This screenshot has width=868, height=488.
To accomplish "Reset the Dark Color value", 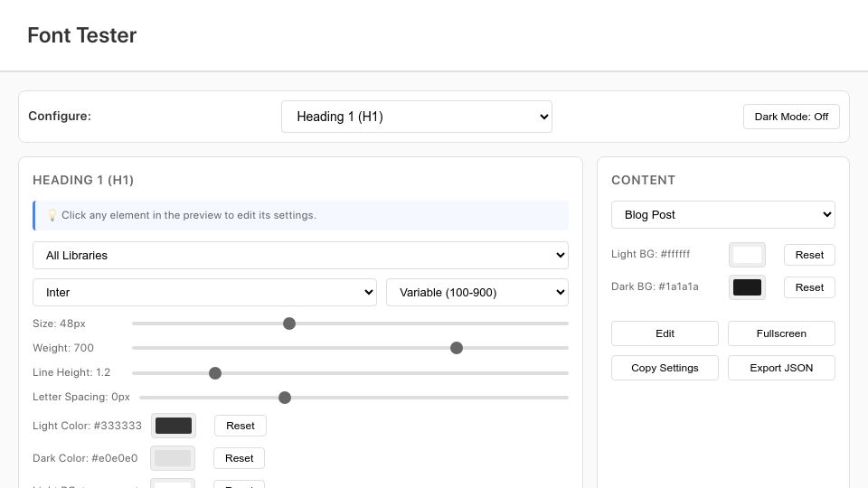I will [x=239, y=458].
